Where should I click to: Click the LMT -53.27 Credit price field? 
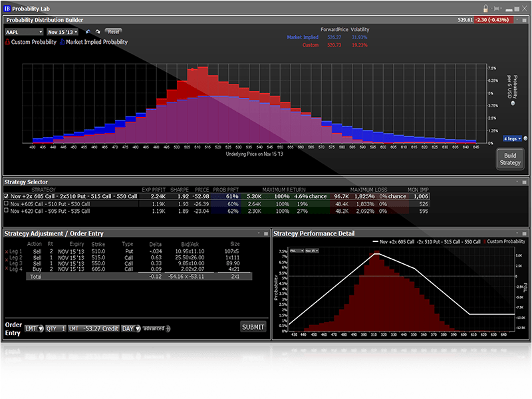(x=94, y=329)
